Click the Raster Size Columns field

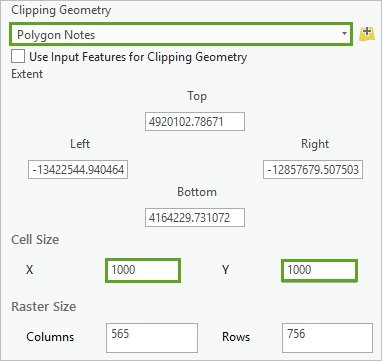pyautogui.click(x=152, y=338)
